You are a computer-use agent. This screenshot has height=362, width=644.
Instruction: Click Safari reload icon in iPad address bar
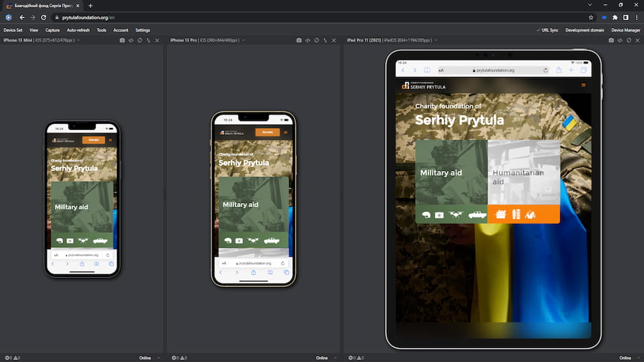(545, 70)
